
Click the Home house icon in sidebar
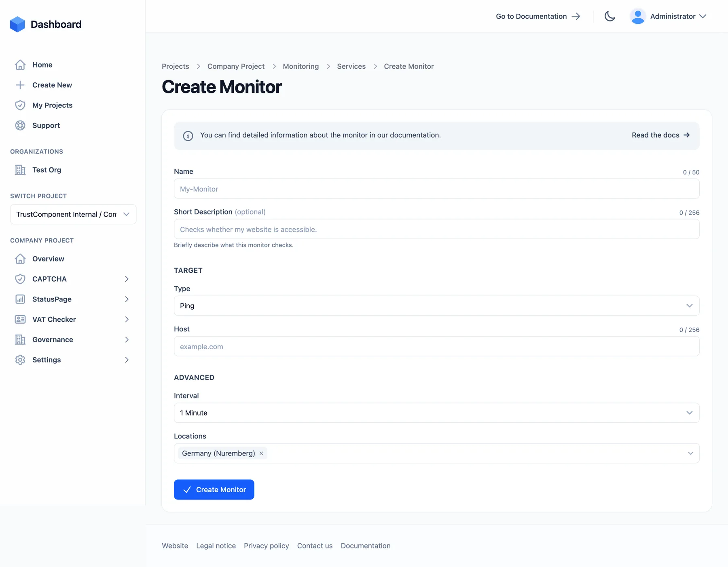pos(20,65)
